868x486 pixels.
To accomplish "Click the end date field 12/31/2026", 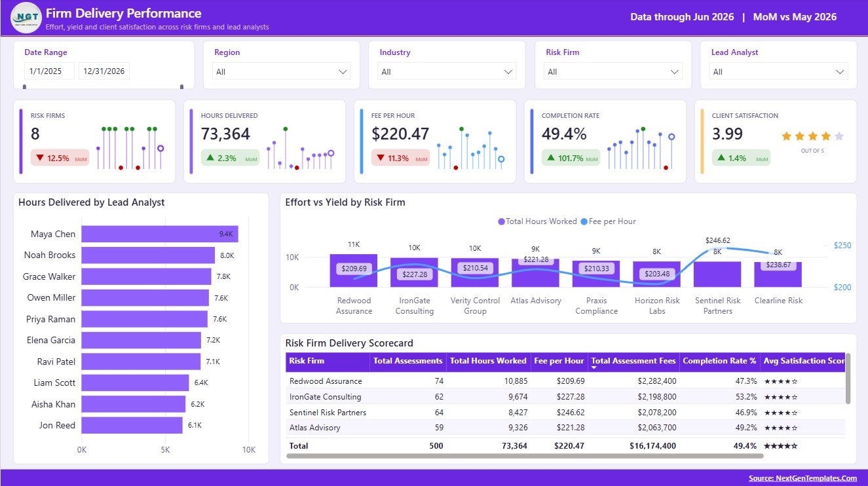I will [x=104, y=71].
